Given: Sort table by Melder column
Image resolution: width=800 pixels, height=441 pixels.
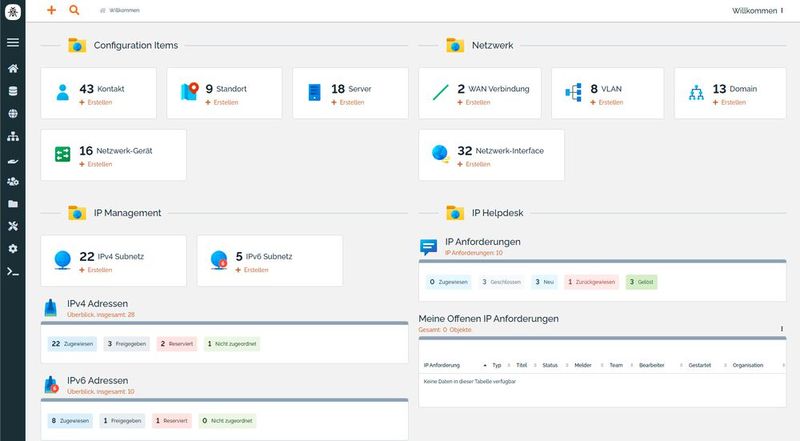Looking at the screenshot, I should tap(583, 365).
